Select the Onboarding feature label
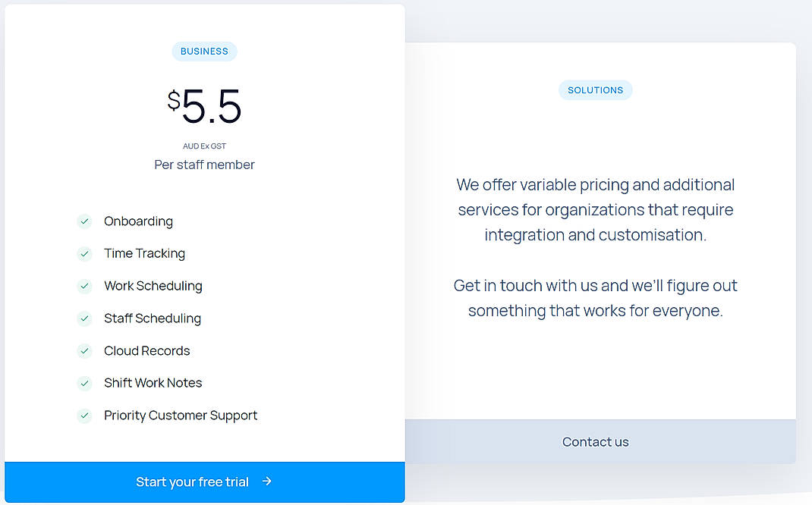The height and width of the screenshot is (505, 812). [x=138, y=221]
